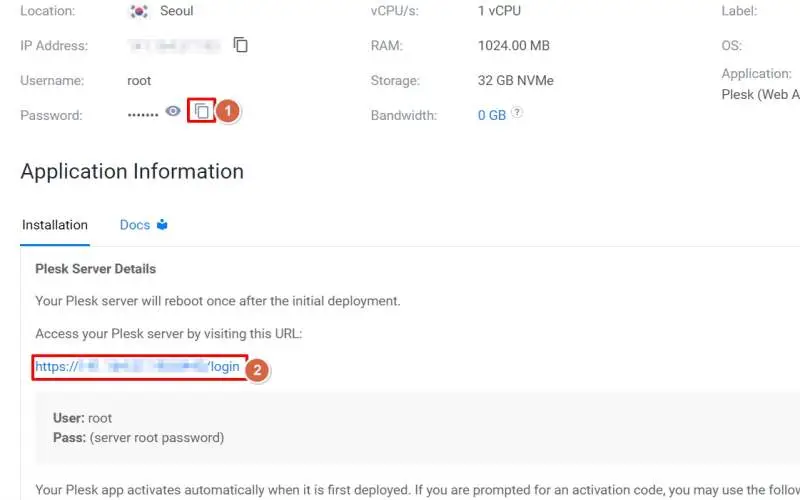Click the Bandwidth help question mark
Screen dimensions: 800x500
tap(517, 113)
